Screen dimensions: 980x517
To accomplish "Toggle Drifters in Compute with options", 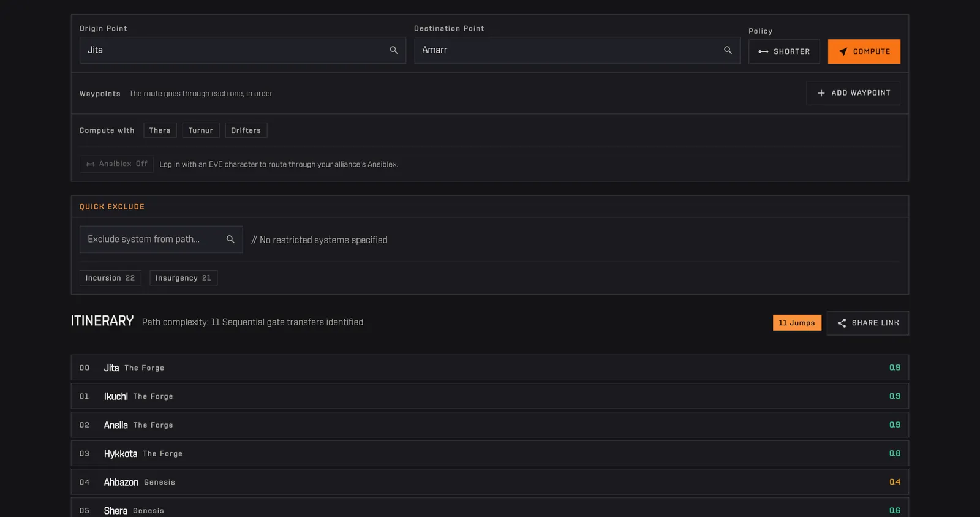I will tap(246, 130).
